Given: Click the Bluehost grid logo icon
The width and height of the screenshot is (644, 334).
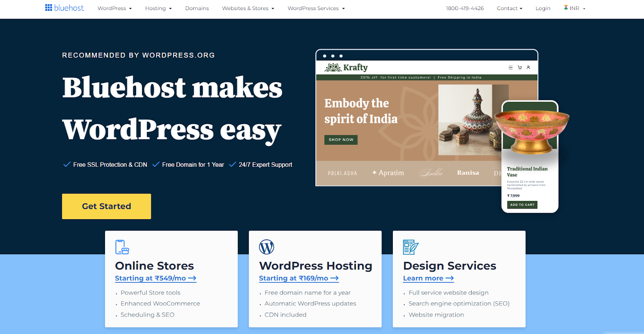Looking at the screenshot, I should pyautogui.click(x=48, y=8).
